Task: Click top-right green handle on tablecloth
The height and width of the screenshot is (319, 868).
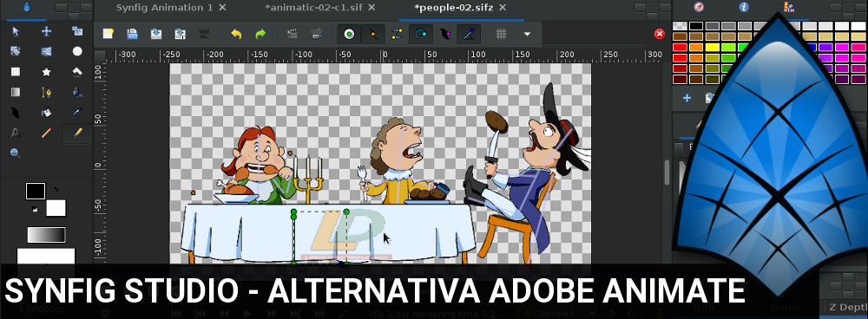Action: [x=346, y=212]
